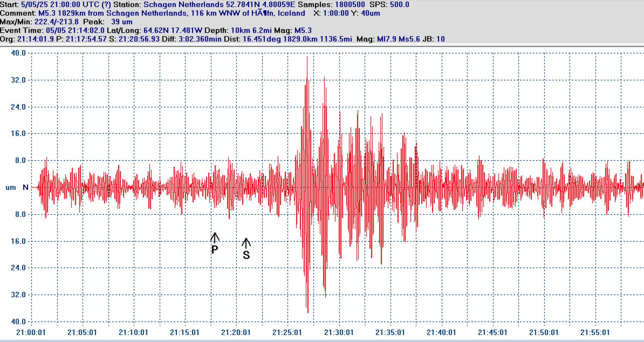Click the 21:55:01 time axis label
644x342 pixels.
tap(595, 333)
